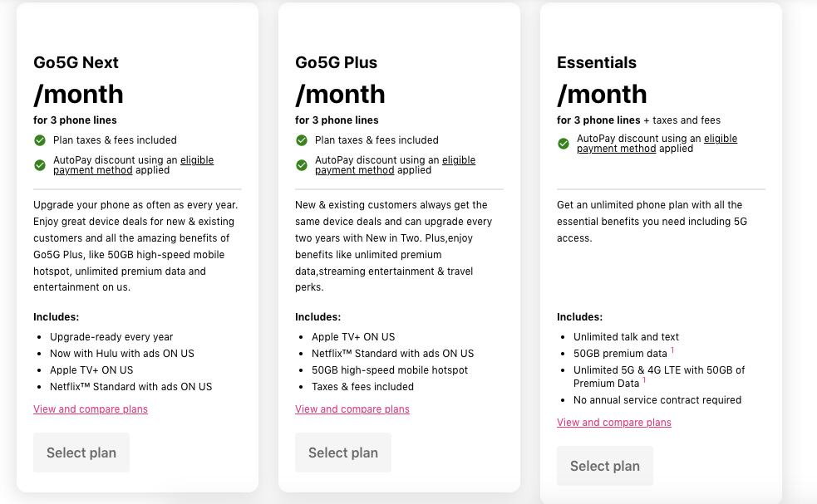Click the green AutoPay checkmark on the Essentials card
Viewport: 817px width, 504px height.
point(563,144)
